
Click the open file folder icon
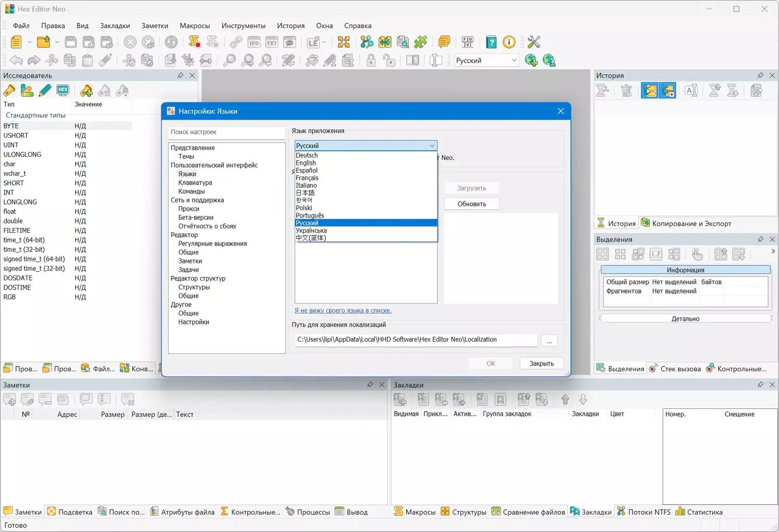[44, 42]
